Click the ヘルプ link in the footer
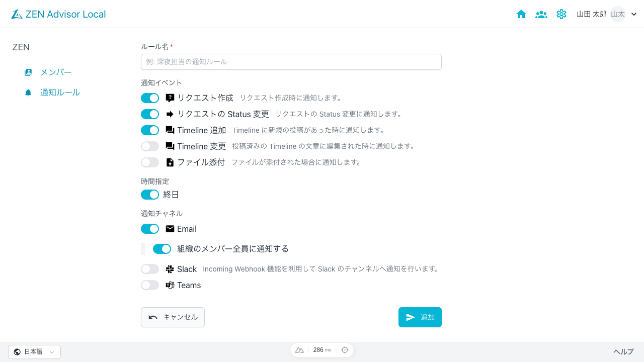 [623, 351]
